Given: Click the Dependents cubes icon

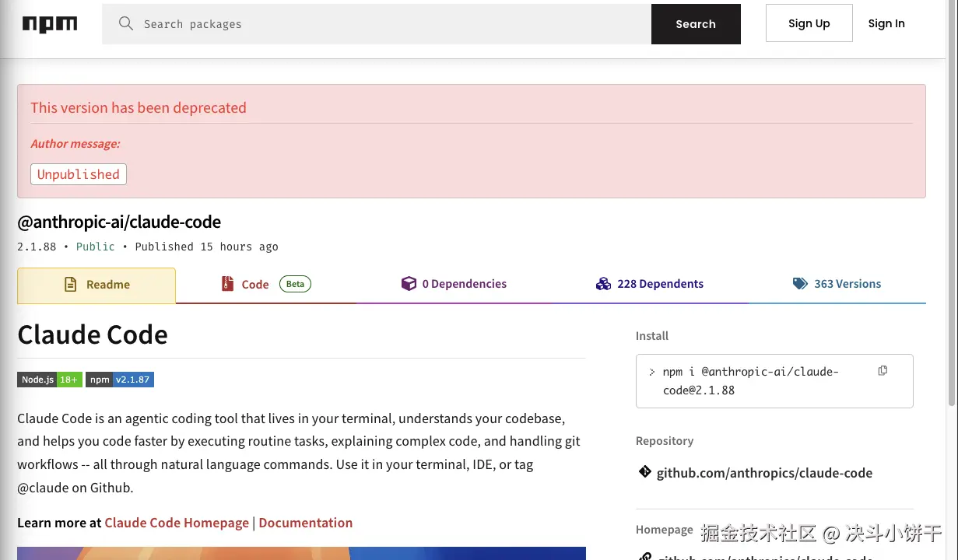Looking at the screenshot, I should (603, 284).
